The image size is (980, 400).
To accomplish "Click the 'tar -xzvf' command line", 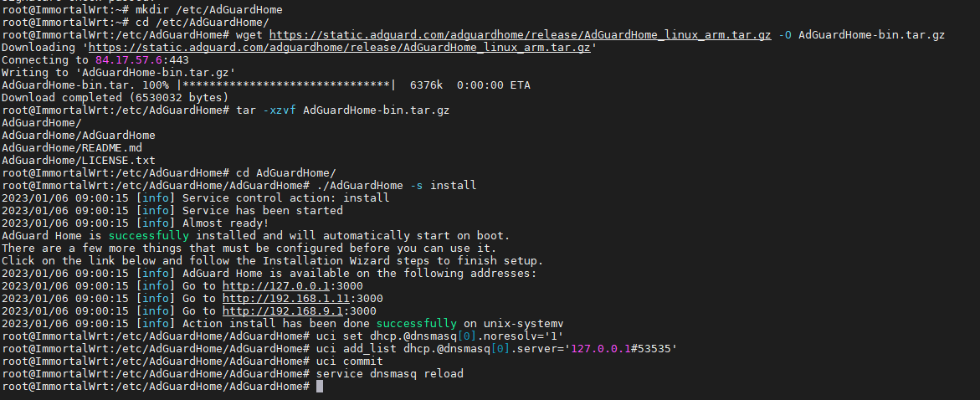I will pyautogui.click(x=343, y=110).
